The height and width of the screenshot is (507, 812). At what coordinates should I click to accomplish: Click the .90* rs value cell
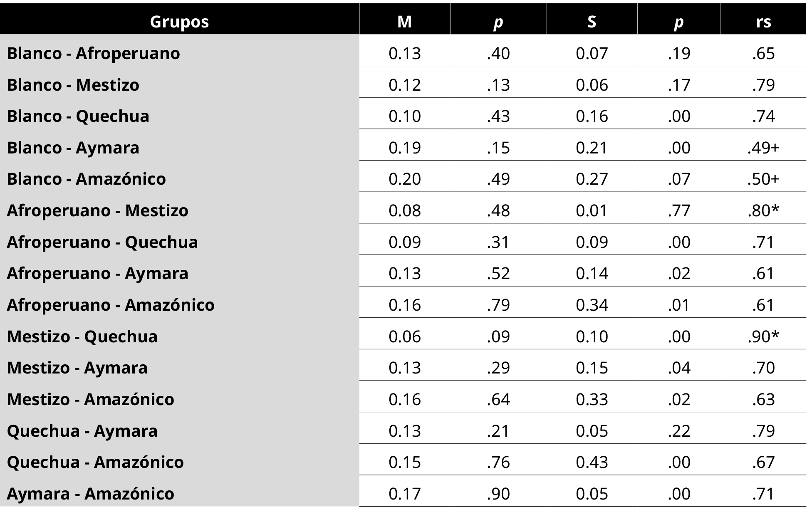[763, 336]
